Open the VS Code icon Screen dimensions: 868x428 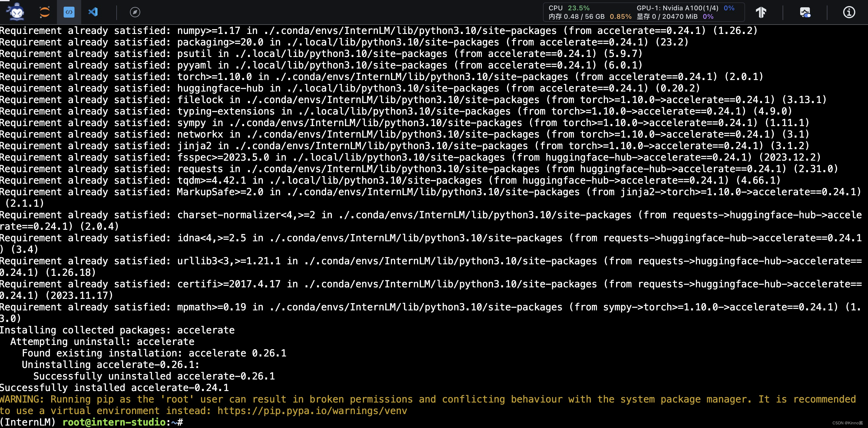click(x=93, y=12)
